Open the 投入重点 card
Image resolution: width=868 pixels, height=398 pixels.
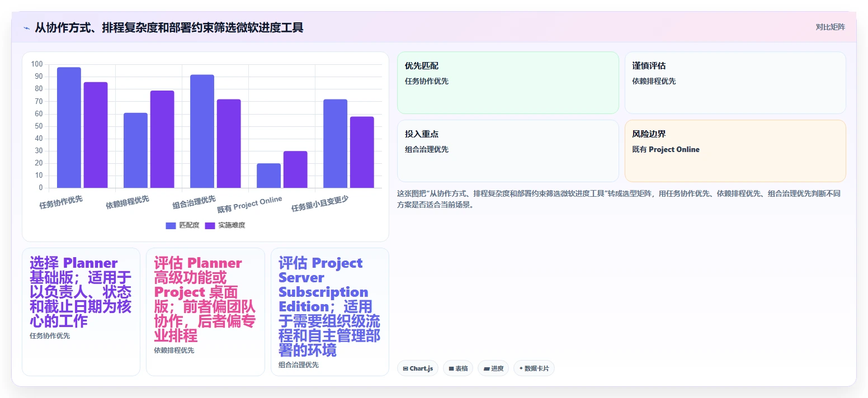click(x=508, y=151)
